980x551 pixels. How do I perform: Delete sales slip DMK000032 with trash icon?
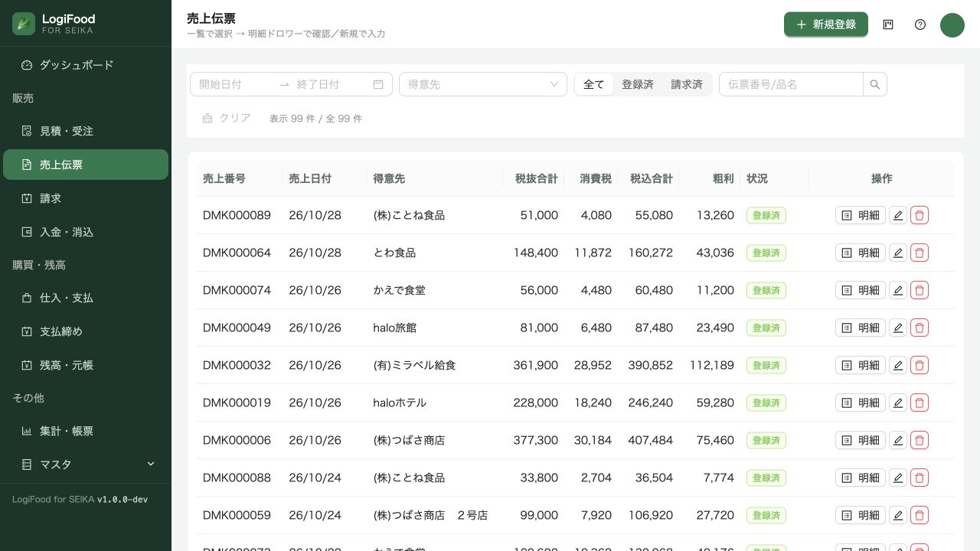(920, 366)
